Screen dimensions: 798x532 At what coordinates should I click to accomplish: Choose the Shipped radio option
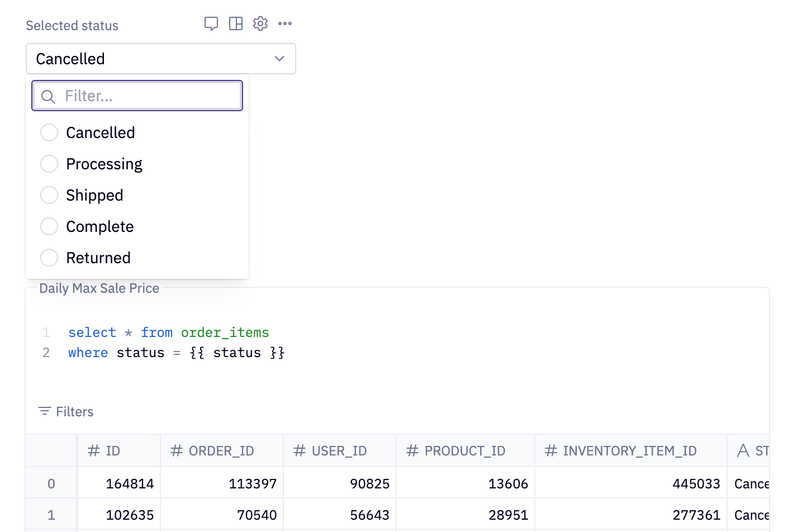[x=49, y=195]
